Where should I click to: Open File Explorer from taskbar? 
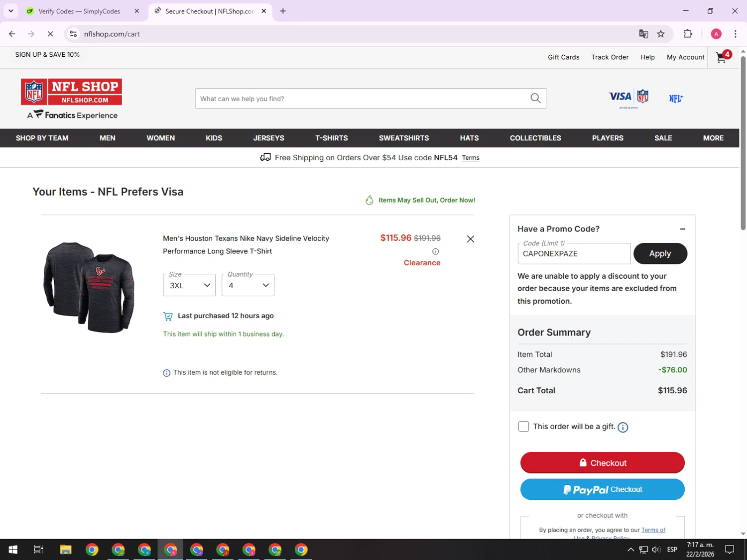(x=66, y=550)
